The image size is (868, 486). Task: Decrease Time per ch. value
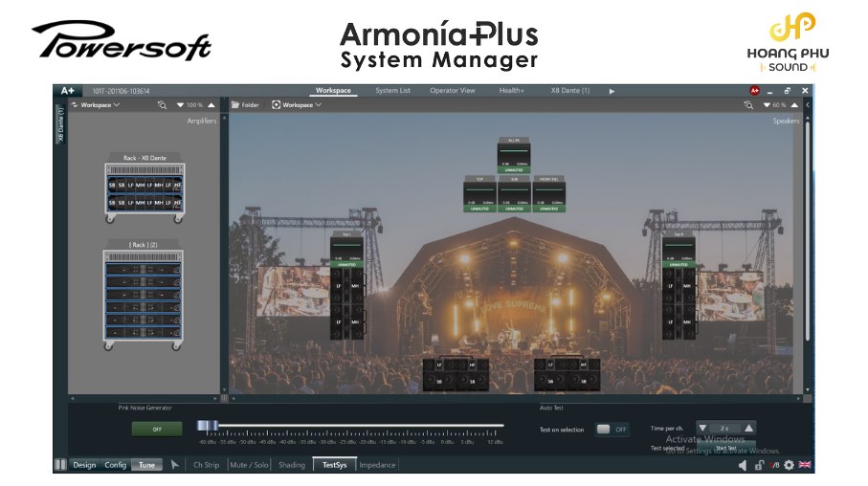[702, 428]
